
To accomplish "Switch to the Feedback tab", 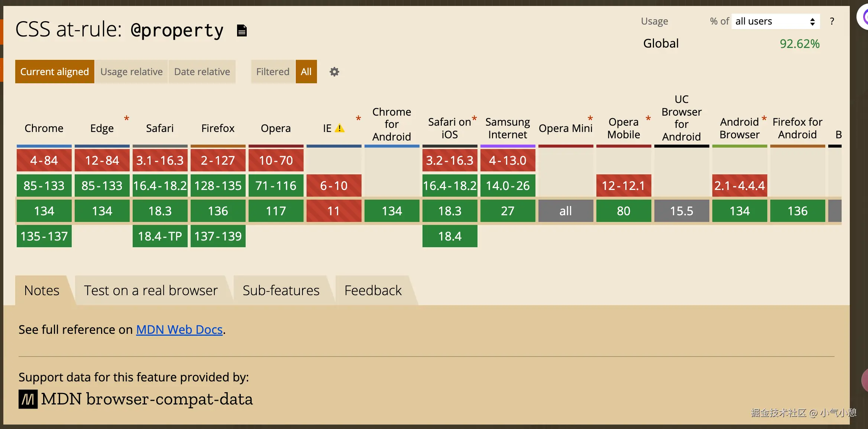I will [373, 290].
